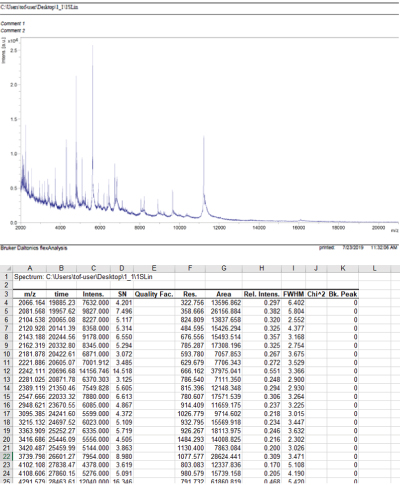This screenshot has height=485, width=400.
Task: Select Rel. Intens. cell 0.267
Action: coord(262,354)
